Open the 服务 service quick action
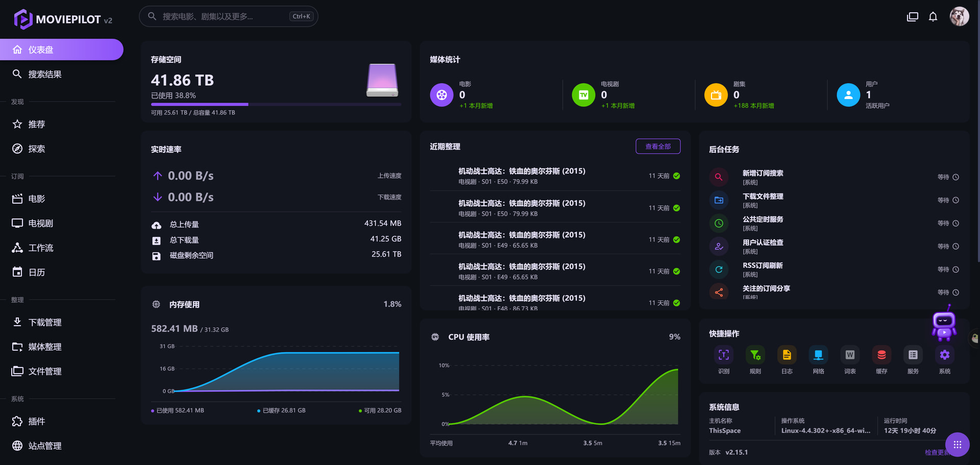Screen dimensions: 980x465 (913, 360)
